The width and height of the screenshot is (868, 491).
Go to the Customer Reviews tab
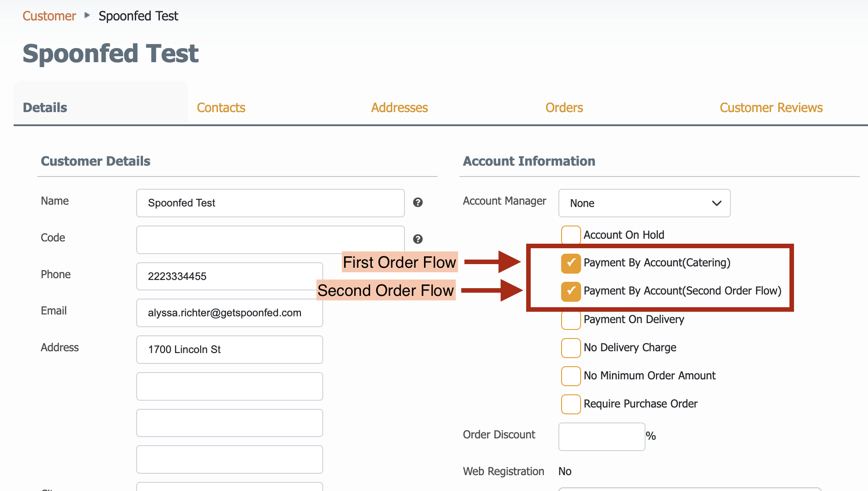pos(771,108)
